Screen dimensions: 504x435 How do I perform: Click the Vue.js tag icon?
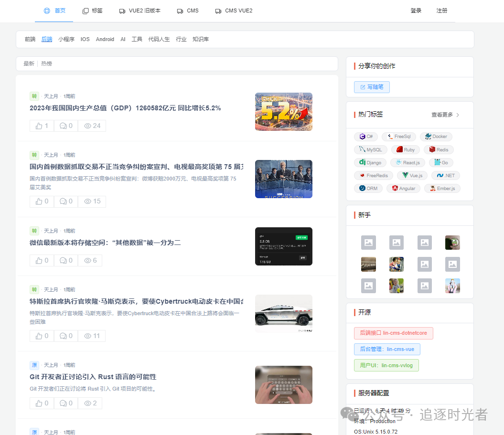pyautogui.click(x=405, y=175)
